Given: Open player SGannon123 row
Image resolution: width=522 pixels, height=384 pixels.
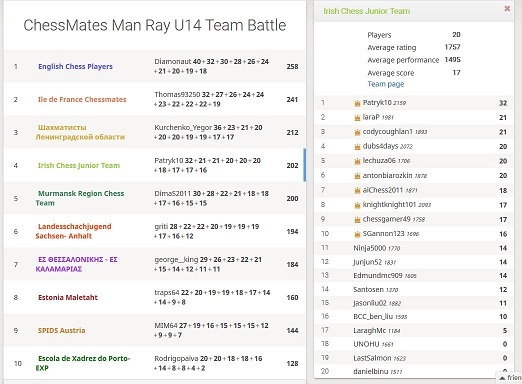Looking at the screenshot, I should tap(414, 234).
